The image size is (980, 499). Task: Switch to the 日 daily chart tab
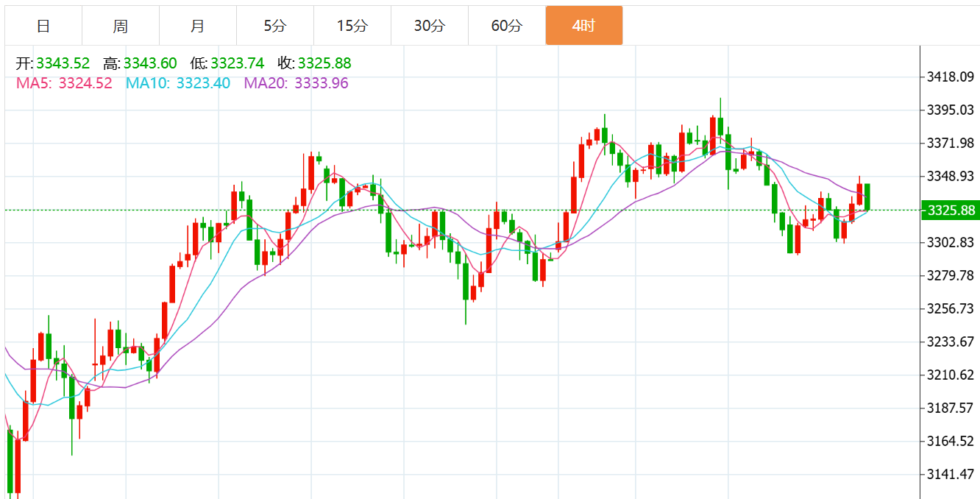(x=43, y=26)
